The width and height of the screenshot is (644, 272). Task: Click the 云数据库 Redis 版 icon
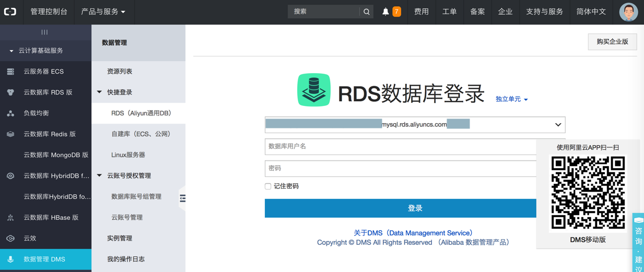point(10,134)
